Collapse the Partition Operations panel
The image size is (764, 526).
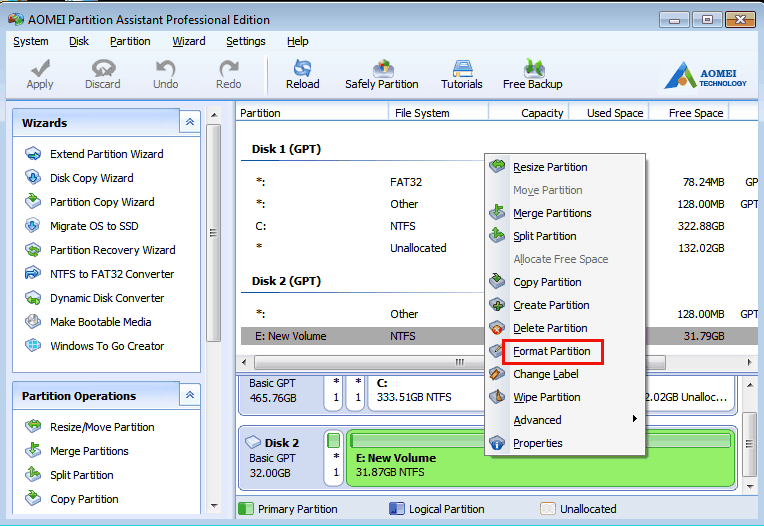pyautogui.click(x=190, y=395)
